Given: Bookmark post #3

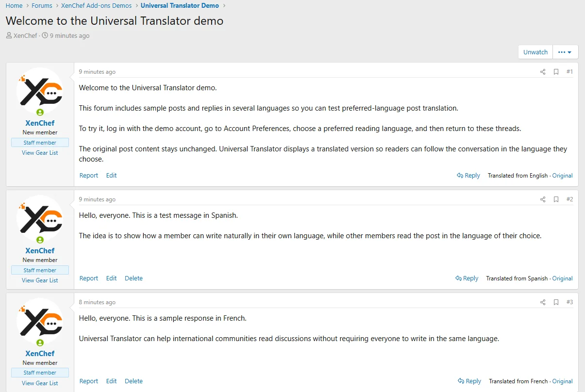Looking at the screenshot, I should click(556, 302).
